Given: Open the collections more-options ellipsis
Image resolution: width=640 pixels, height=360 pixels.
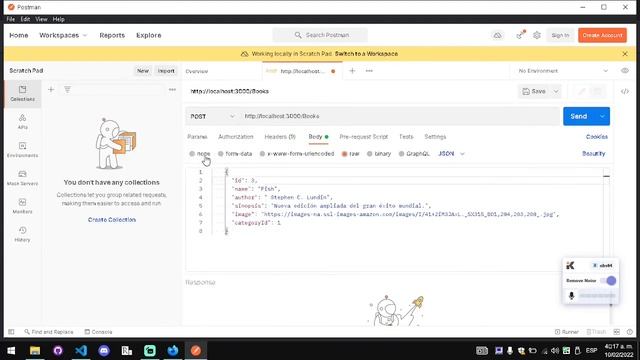Looking at the screenshot, I should pos(172,89).
